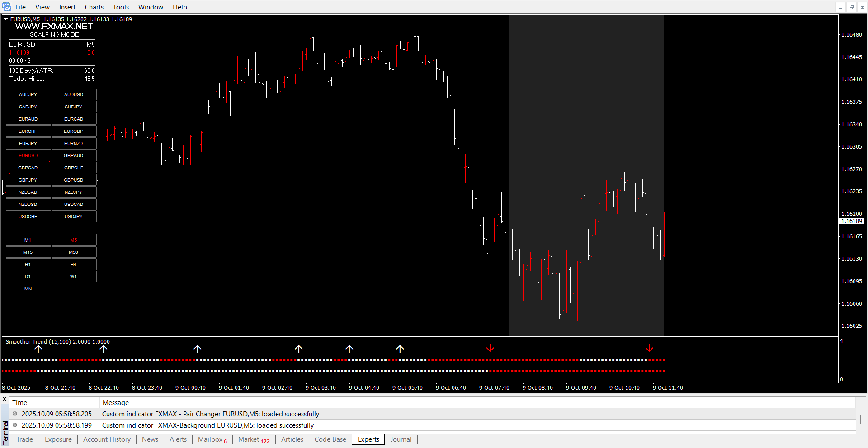Click the icon beside FXMAX-Background log entry

15,425
